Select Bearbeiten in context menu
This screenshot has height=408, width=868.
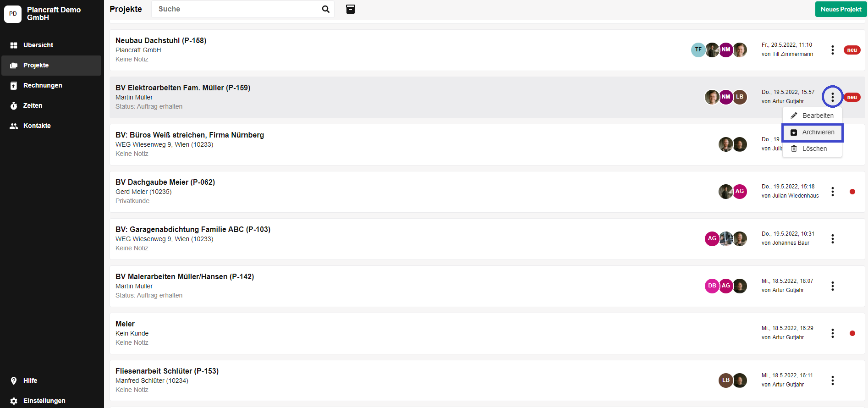click(x=812, y=116)
